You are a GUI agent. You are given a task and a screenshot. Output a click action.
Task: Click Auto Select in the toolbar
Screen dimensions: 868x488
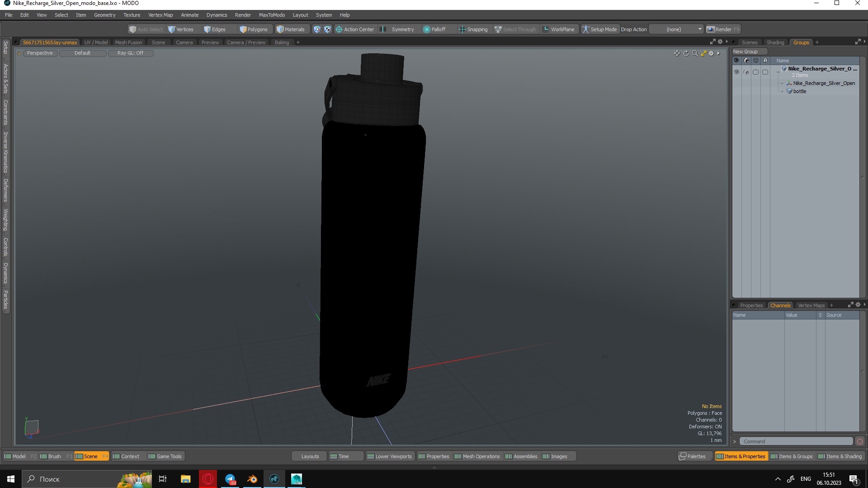tap(146, 29)
